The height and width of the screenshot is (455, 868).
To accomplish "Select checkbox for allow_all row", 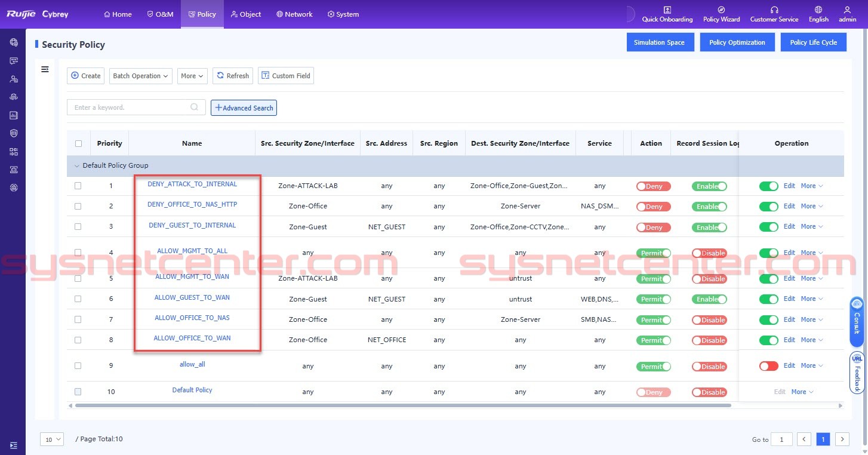I will pos(78,365).
